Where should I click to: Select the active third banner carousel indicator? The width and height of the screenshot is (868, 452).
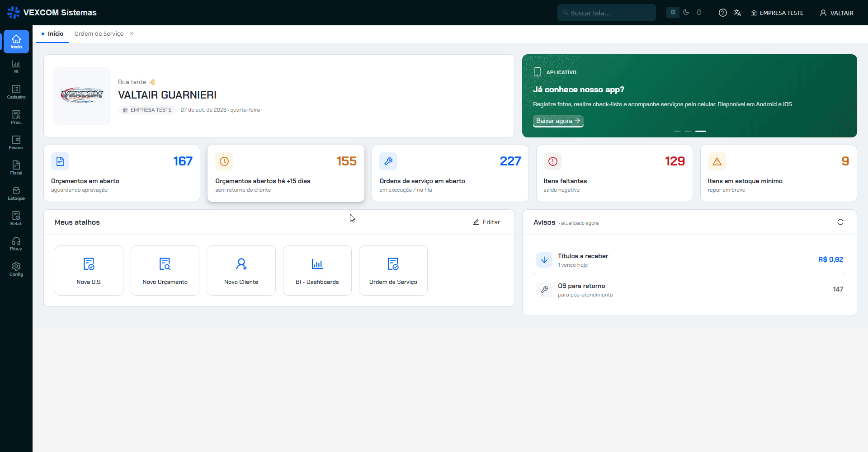[701, 131]
